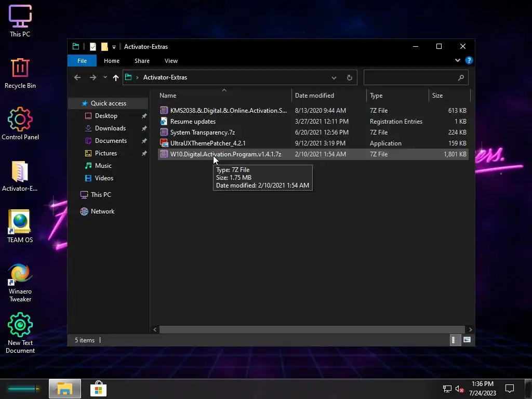Open recent locations dropdown arrow
This screenshot has height=399, width=532.
[105, 77]
